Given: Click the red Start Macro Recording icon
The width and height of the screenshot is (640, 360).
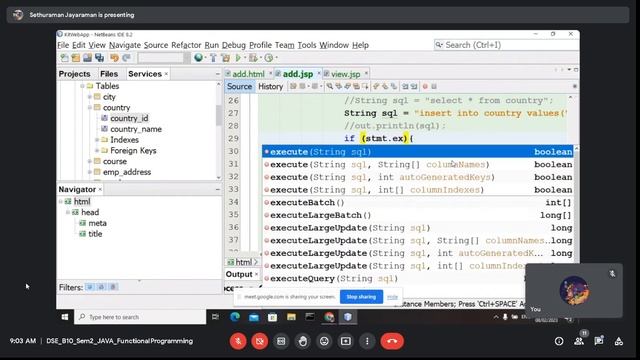Looking at the screenshot, I should coord(425,86).
